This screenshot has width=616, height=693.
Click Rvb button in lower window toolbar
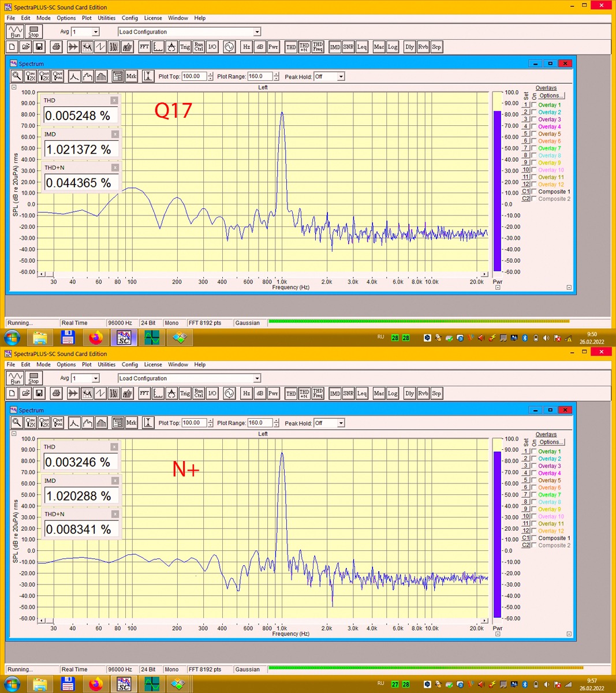(x=423, y=393)
